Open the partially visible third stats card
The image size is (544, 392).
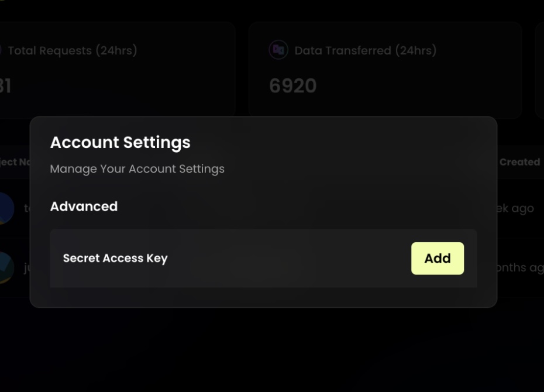pos(540,70)
